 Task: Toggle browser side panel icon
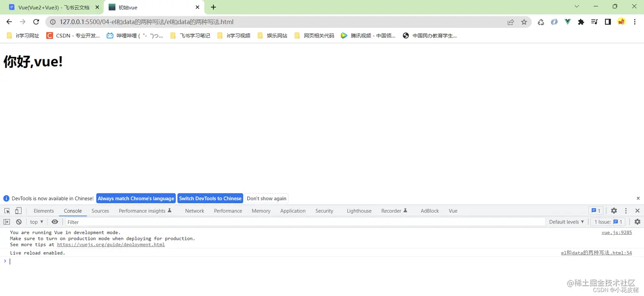(608, 22)
